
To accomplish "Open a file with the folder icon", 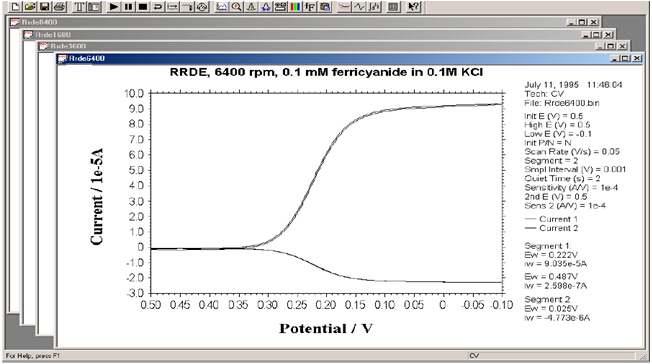I will (x=30, y=6).
